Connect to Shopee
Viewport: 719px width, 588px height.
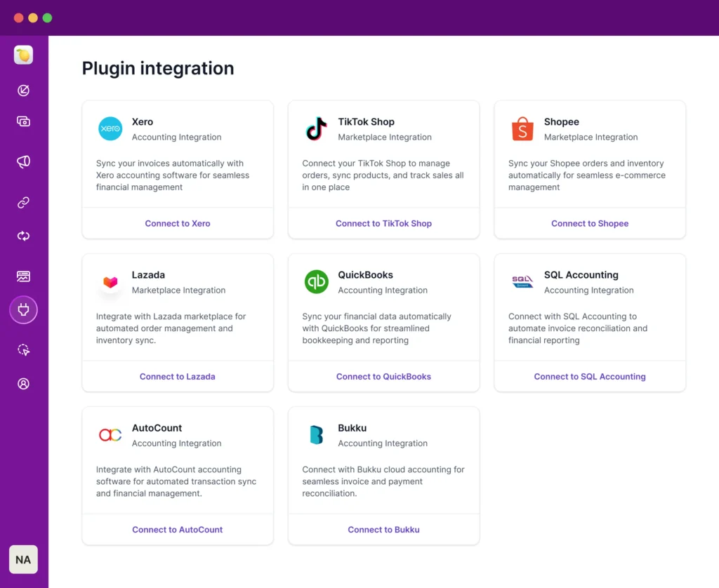point(590,223)
